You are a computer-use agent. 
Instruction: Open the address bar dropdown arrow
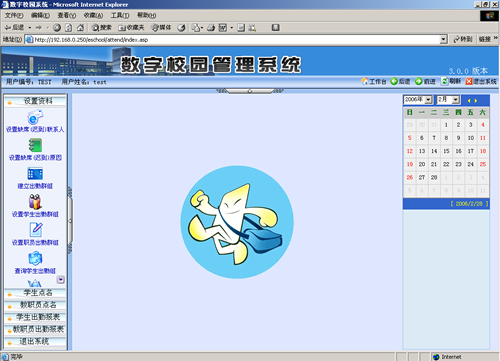[x=443, y=39]
